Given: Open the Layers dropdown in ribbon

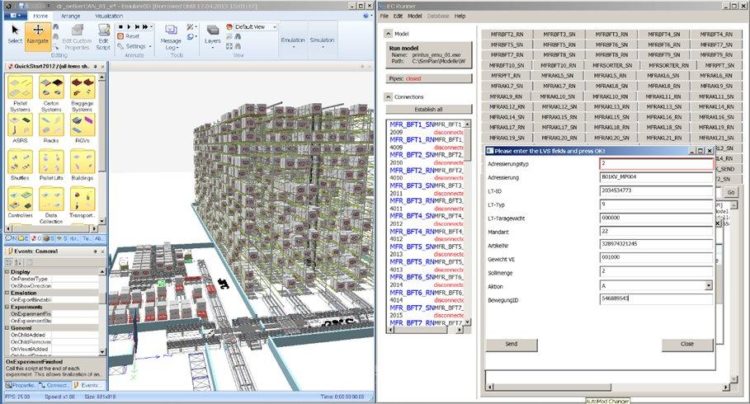Looking at the screenshot, I should point(213,35).
